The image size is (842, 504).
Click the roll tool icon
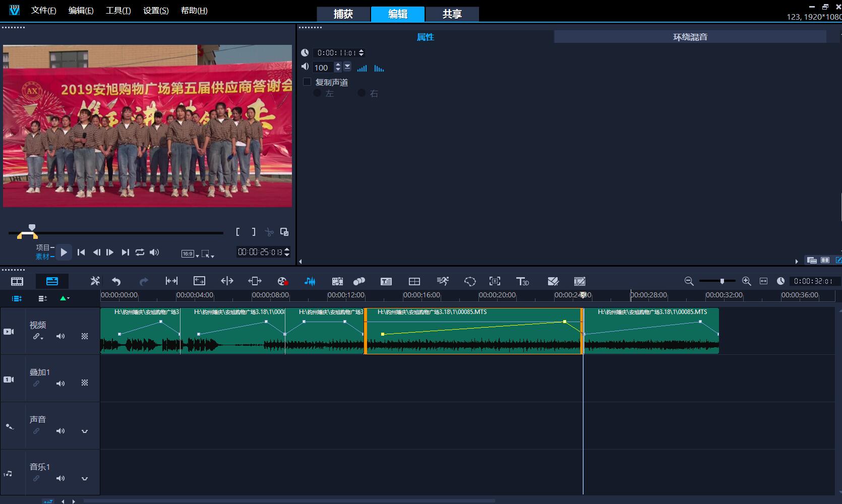click(227, 281)
